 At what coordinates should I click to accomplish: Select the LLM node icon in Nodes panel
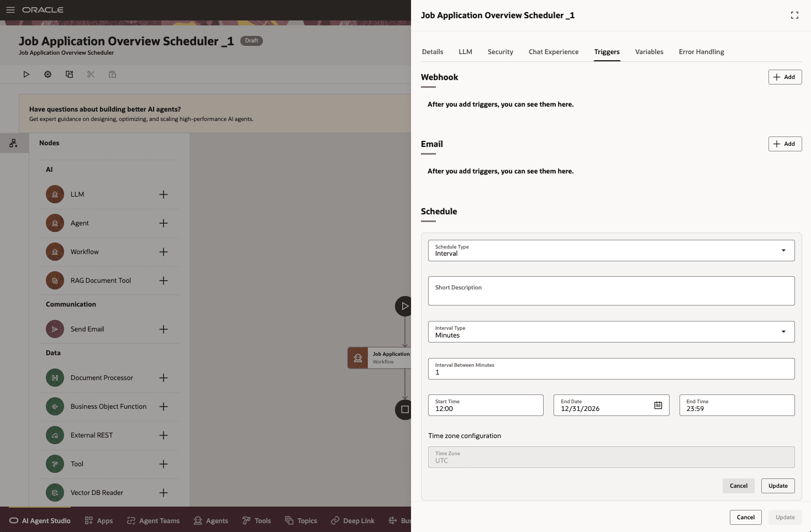pos(55,194)
